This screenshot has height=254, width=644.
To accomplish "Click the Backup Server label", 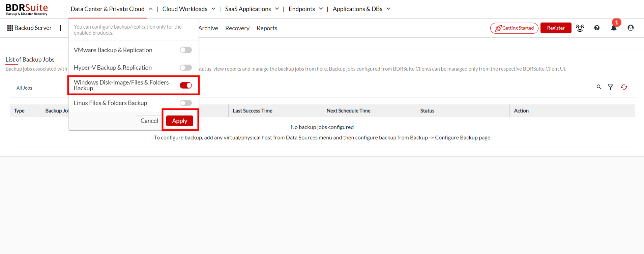I will click(x=33, y=28).
